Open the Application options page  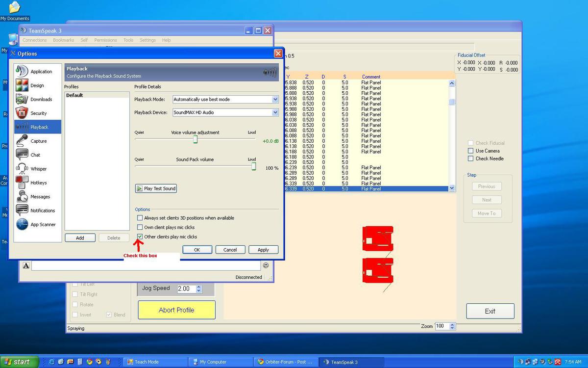(38, 71)
